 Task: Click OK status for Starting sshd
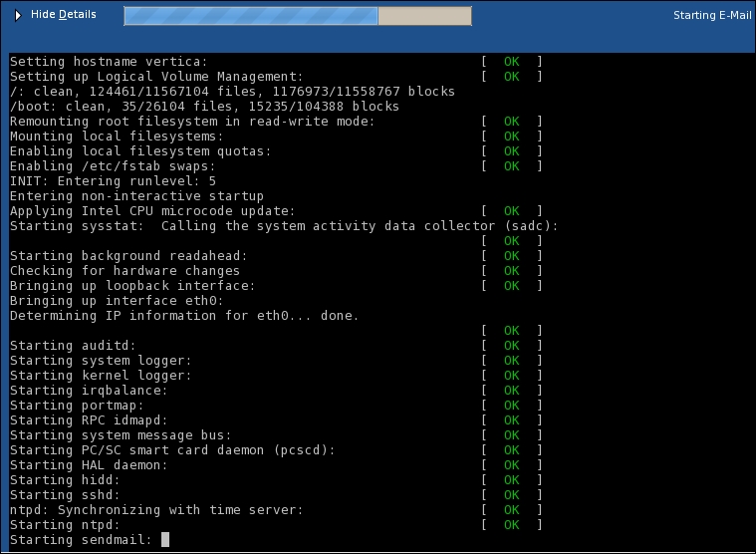coord(512,495)
